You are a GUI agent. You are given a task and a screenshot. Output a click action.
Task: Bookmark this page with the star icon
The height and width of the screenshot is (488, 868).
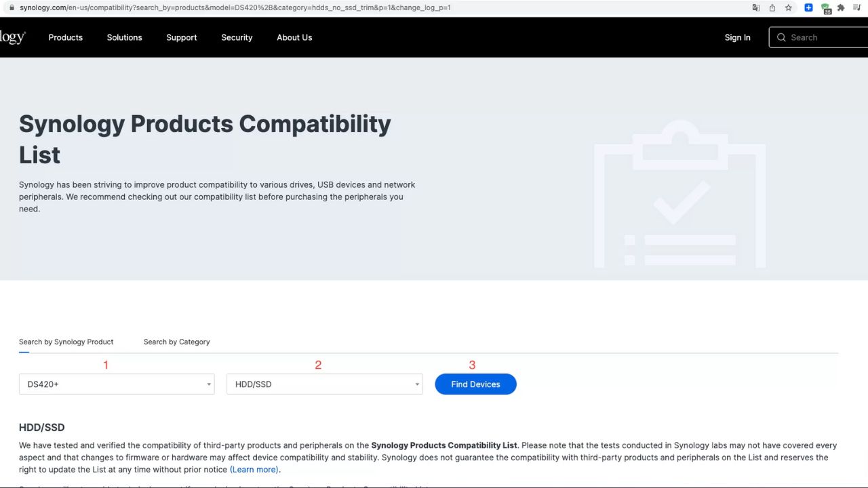tap(789, 7)
